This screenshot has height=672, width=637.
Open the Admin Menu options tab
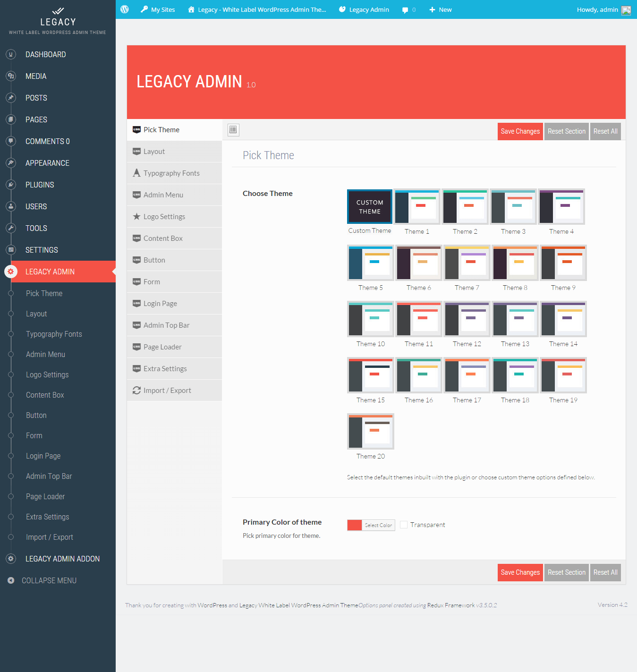[x=174, y=195]
